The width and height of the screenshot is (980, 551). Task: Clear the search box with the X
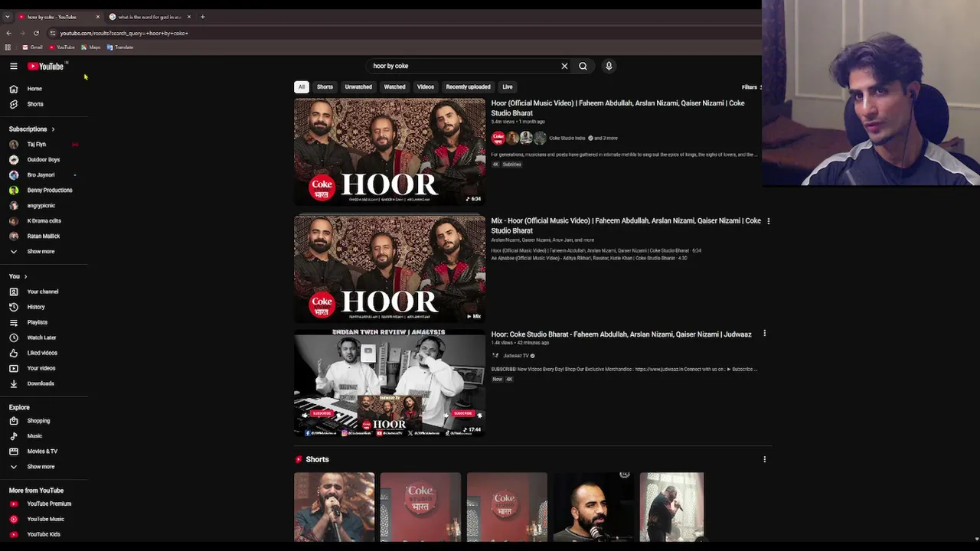click(564, 66)
